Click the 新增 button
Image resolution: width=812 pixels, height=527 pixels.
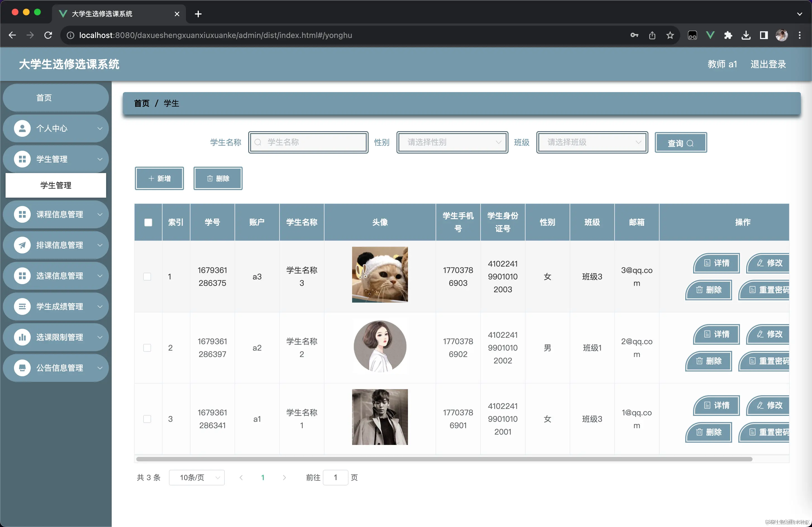tap(159, 178)
